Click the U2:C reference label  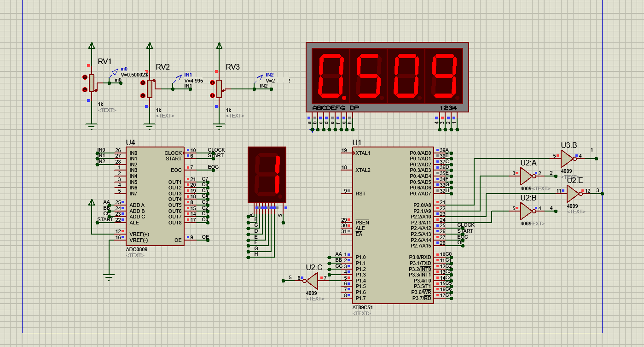tap(314, 267)
